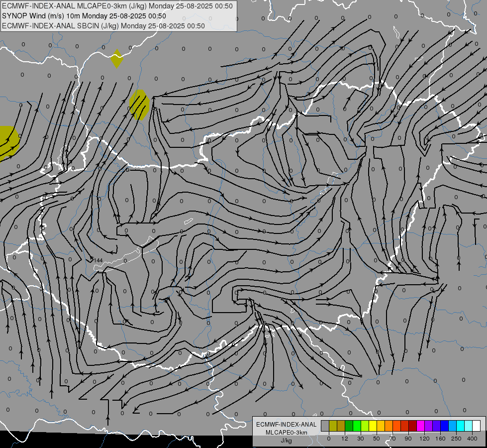The height and width of the screenshot is (448, 487).
Task: Click the dark maroon-red swatch after tick 90
Action: tap(413, 426)
